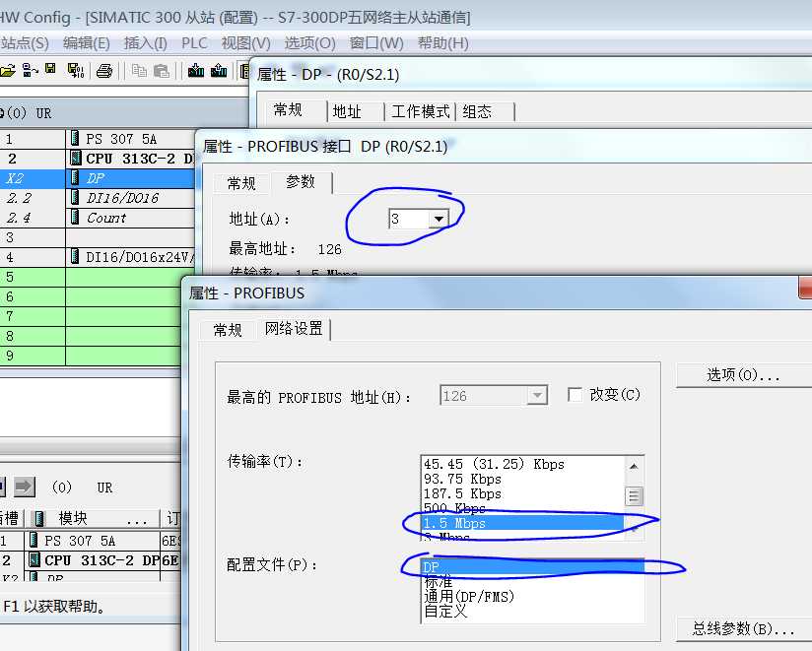Image resolution: width=812 pixels, height=651 pixels.
Task: Select the DP profile entry
Action: tap(533, 567)
